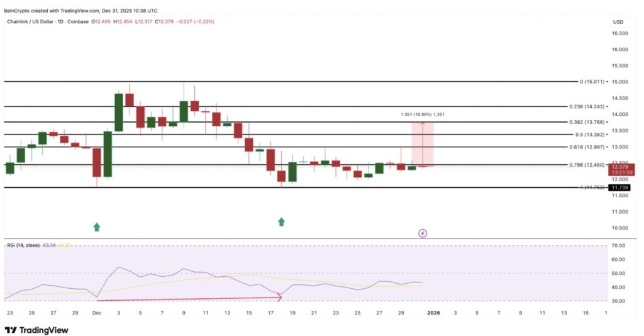Open the RSI (14, close) indicator legend
Image resolution: width=644 pixels, height=336 pixels.
(x=25, y=245)
